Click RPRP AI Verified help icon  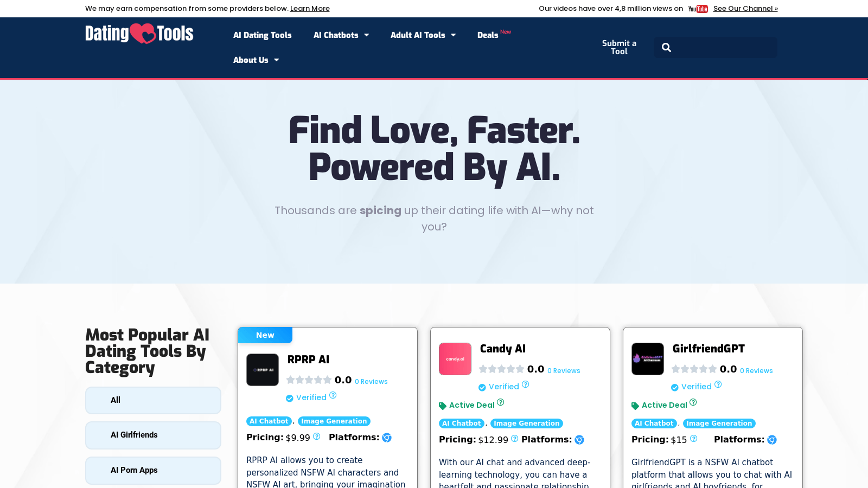[x=333, y=395]
